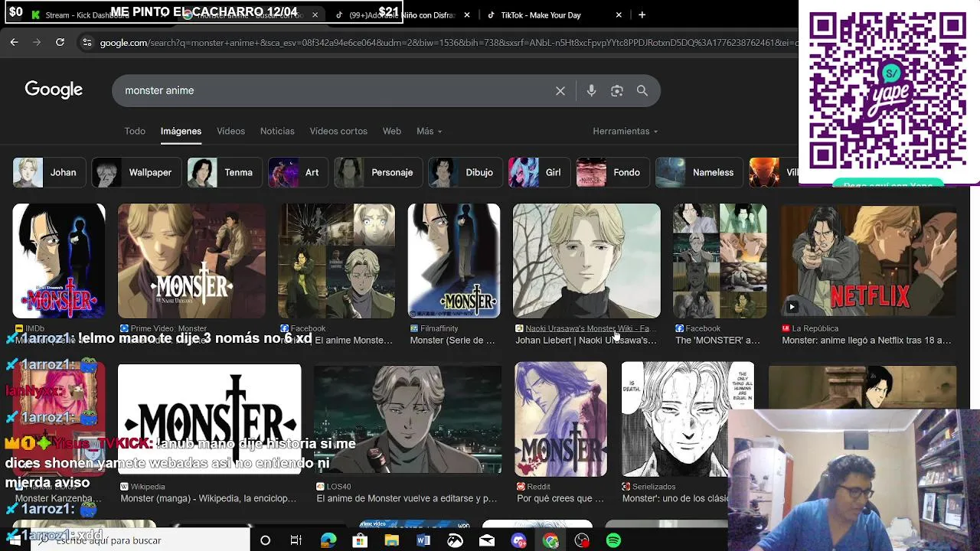Close the monster anime search tab
The image size is (980, 551).
[x=315, y=15]
